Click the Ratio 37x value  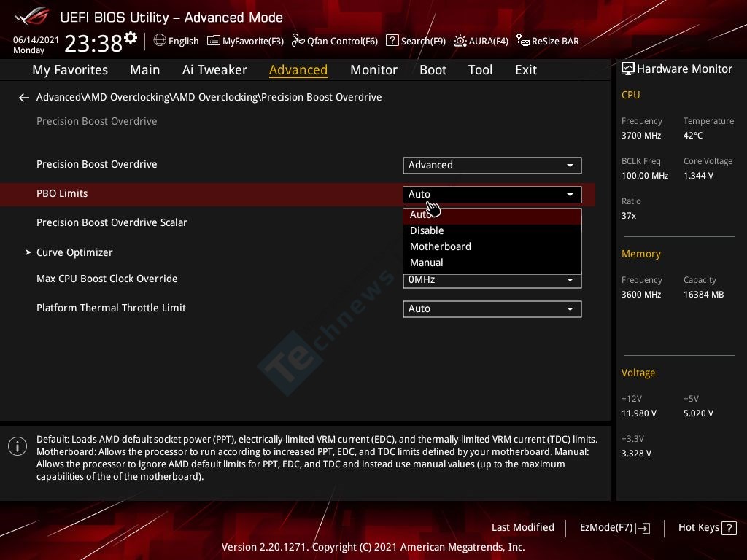[x=628, y=216]
